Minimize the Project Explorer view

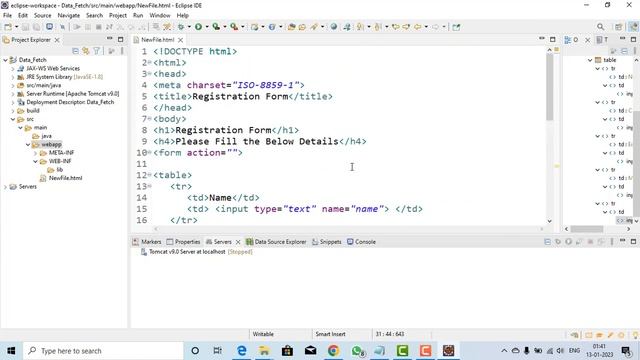tap(109, 39)
